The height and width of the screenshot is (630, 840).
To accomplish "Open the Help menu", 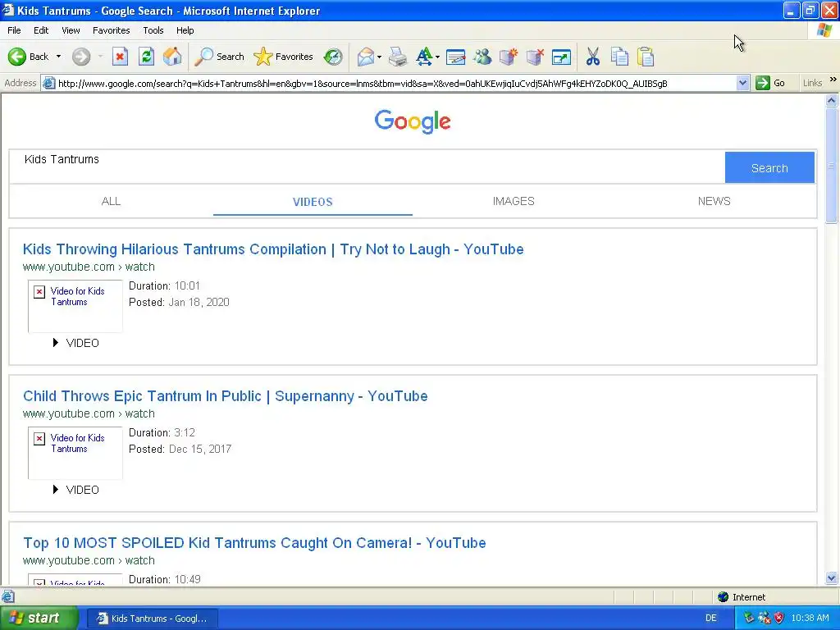I will (185, 30).
